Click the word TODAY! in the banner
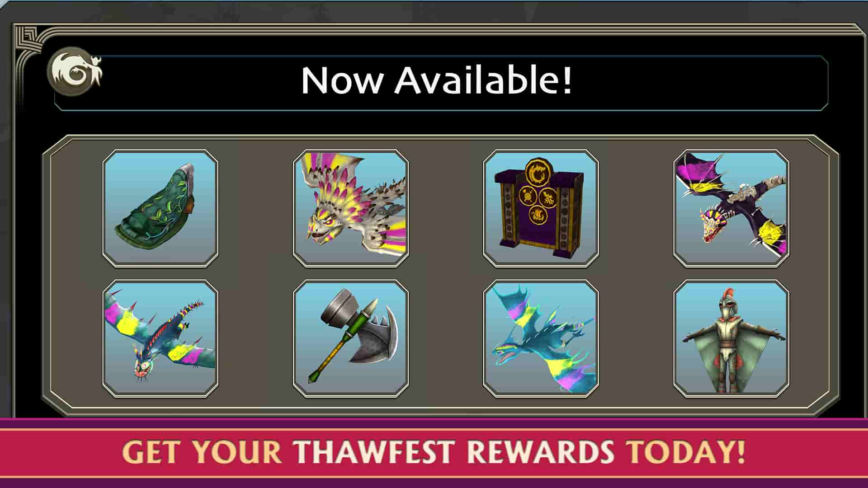This screenshot has height=488, width=868. coord(685,452)
